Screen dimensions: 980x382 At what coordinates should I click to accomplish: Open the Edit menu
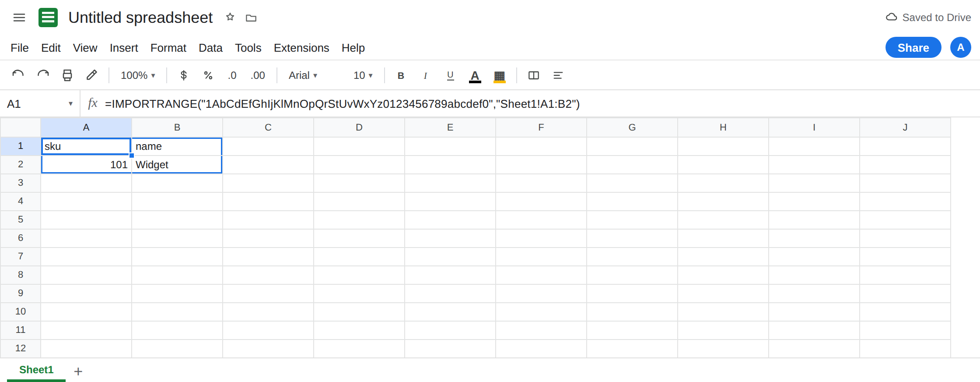51,48
